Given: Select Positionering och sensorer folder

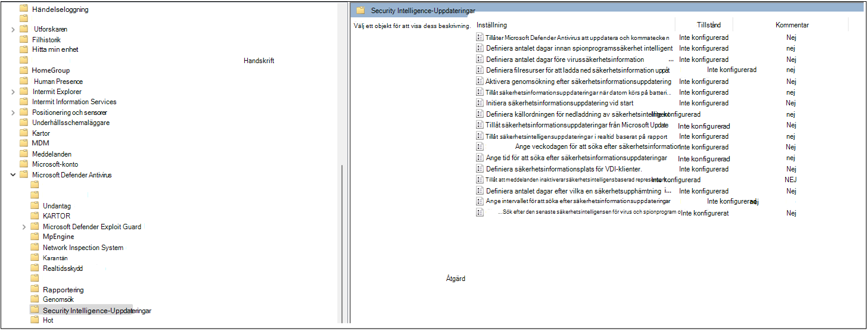Looking at the screenshot, I should coord(70,113).
